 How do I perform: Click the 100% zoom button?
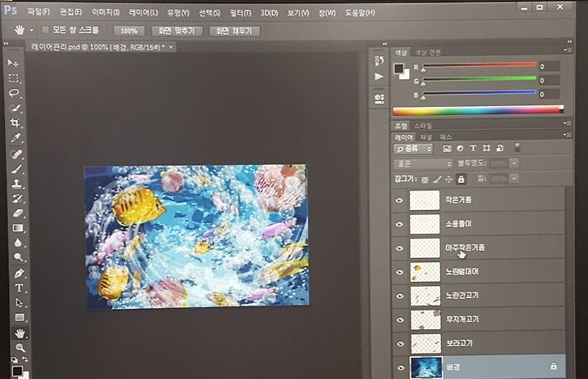click(x=129, y=31)
